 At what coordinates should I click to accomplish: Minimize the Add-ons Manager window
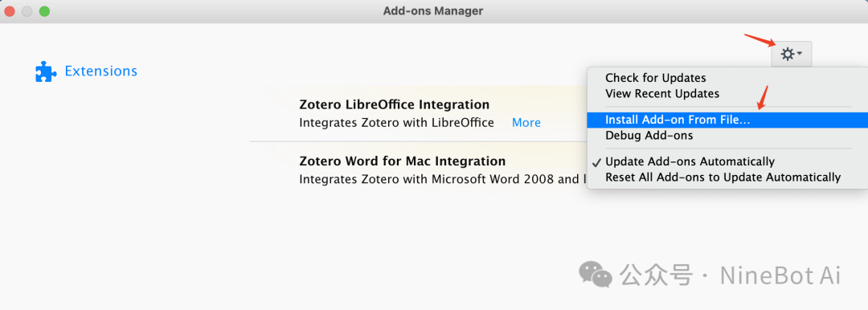click(x=27, y=11)
